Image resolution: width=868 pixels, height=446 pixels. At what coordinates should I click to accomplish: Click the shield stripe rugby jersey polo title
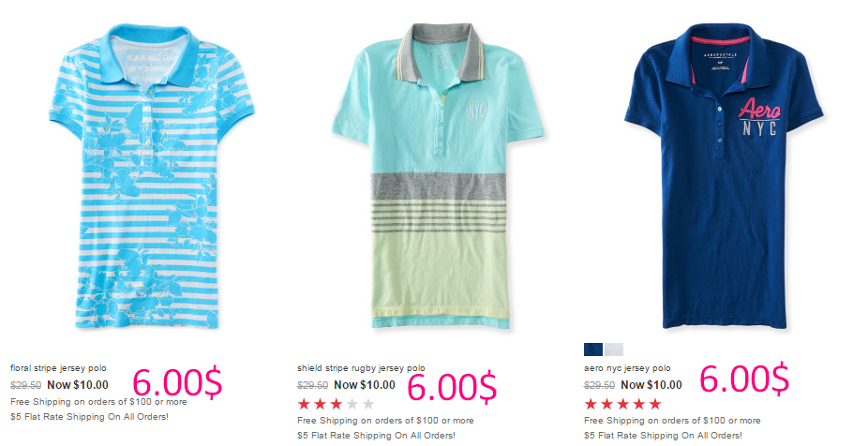[361, 368]
